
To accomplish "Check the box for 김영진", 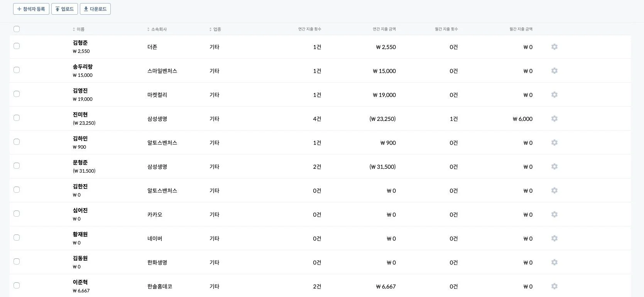I will pyautogui.click(x=17, y=94).
